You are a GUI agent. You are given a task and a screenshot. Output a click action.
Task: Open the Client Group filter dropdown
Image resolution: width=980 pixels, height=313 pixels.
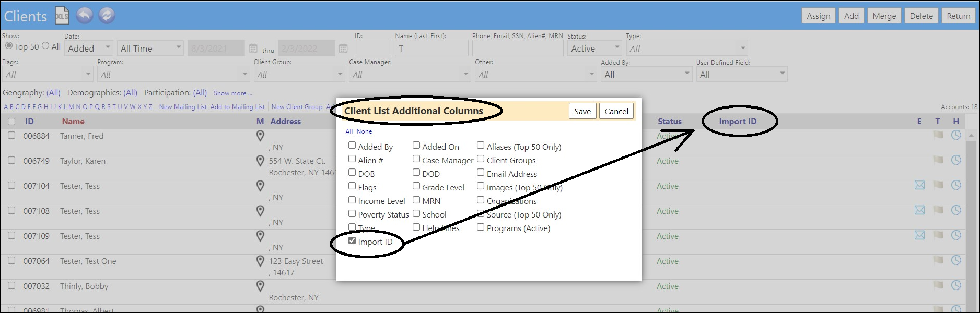[299, 74]
